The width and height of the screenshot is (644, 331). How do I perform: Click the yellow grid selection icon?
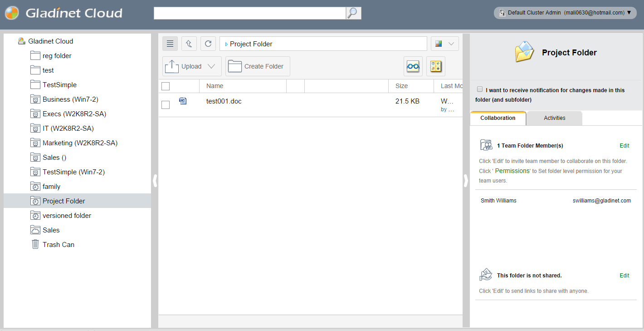(x=436, y=66)
